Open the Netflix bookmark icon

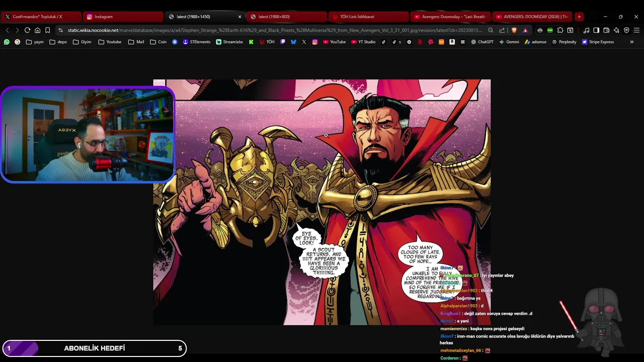pyautogui.click(x=420, y=42)
